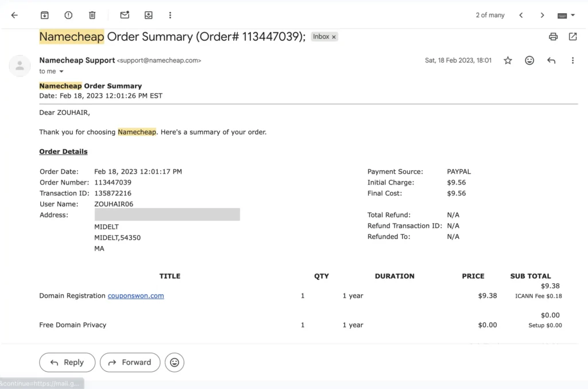Click Namecheap Support sender name

(x=77, y=60)
